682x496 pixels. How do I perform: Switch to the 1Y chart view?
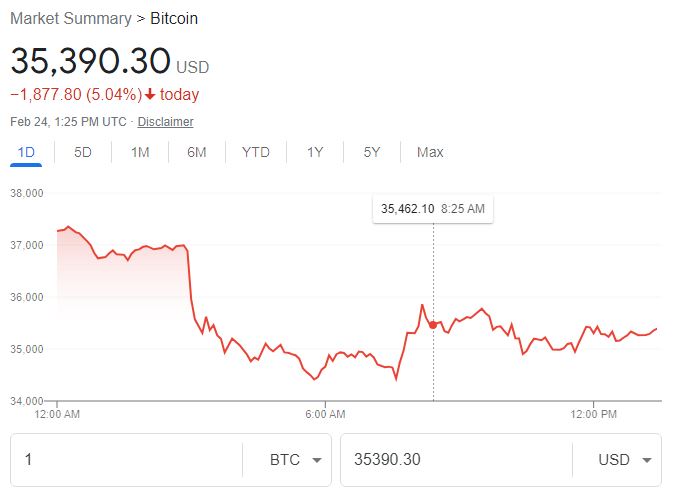(x=315, y=152)
